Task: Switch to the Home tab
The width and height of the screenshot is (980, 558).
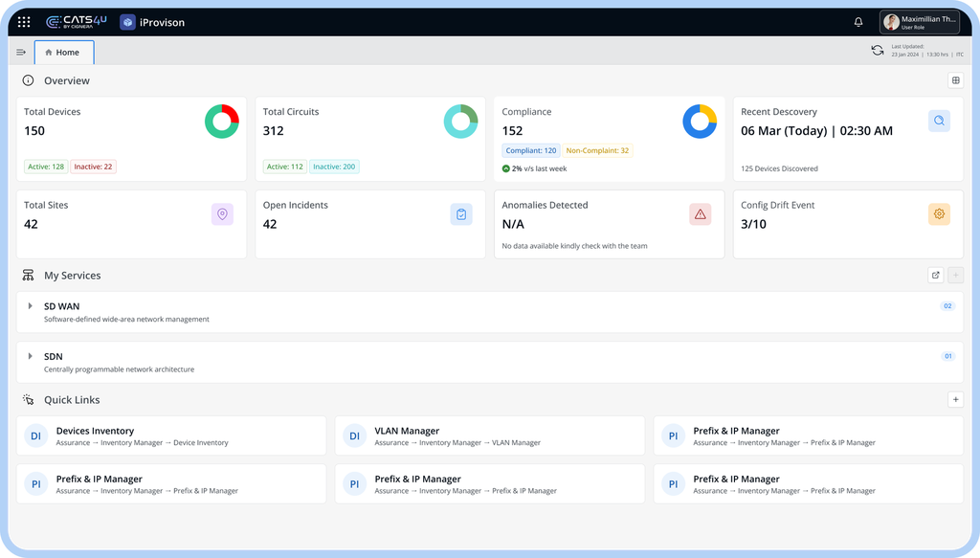Action: (64, 53)
